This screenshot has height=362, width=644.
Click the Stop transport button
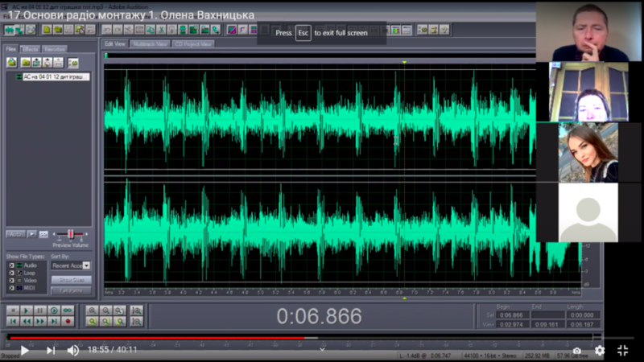[x=13, y=311]
